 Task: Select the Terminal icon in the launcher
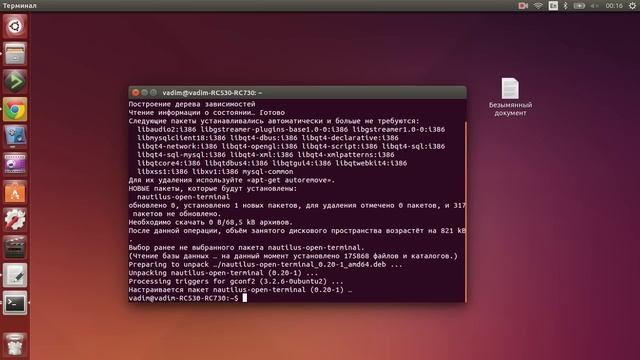coord(15,303)
